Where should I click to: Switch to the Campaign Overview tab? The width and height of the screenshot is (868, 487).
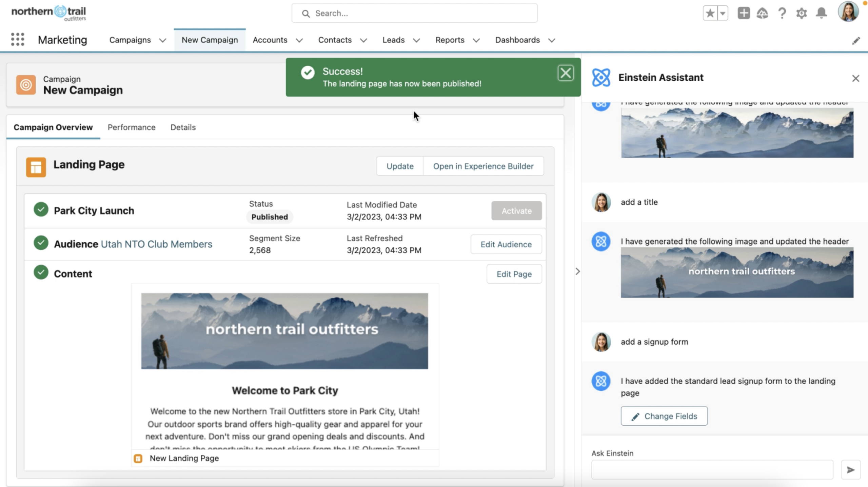(53, 127)
